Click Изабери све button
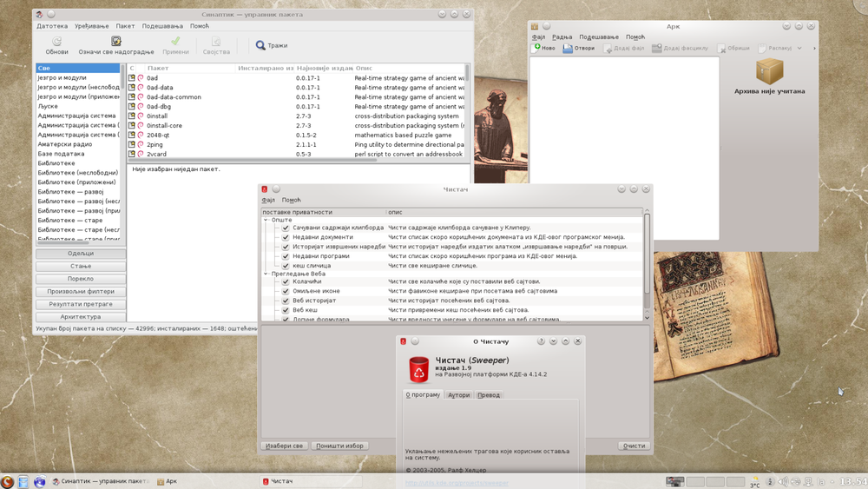Image resolution: width=868 pixels, height=489 pixels. pyautogui.click(x=284, y=446)
